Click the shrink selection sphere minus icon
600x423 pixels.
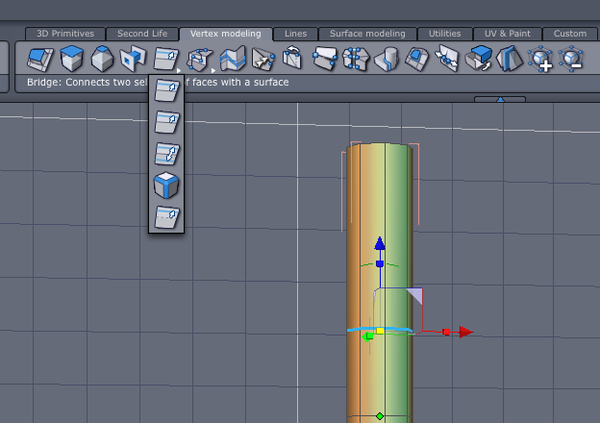click(x=571, y=59)
